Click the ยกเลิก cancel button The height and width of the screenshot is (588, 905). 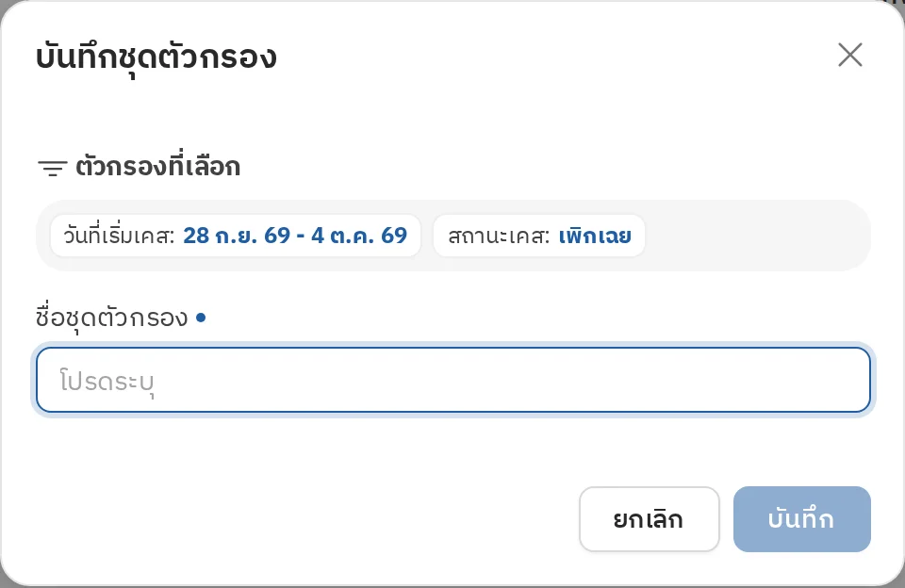pos(650,519)
